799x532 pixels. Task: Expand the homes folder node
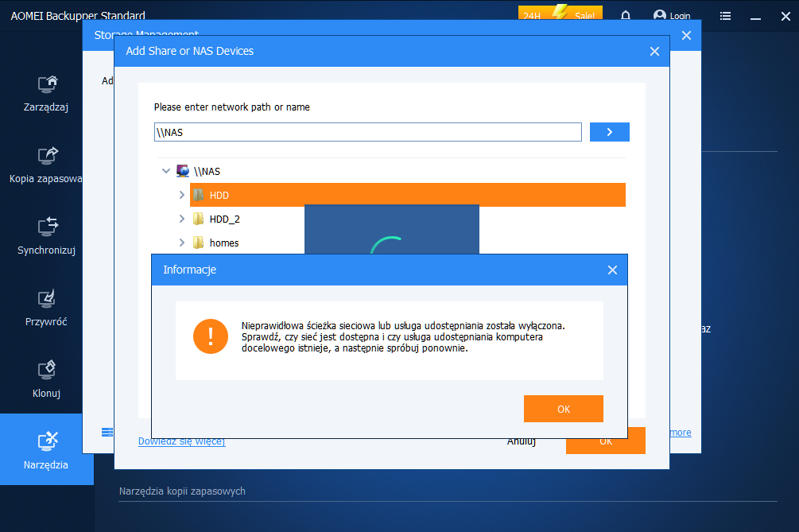(x=182, y=243)
